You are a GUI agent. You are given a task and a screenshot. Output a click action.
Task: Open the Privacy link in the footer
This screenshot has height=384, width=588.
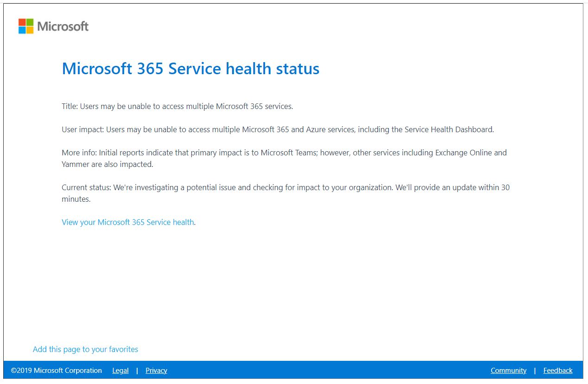156,371
